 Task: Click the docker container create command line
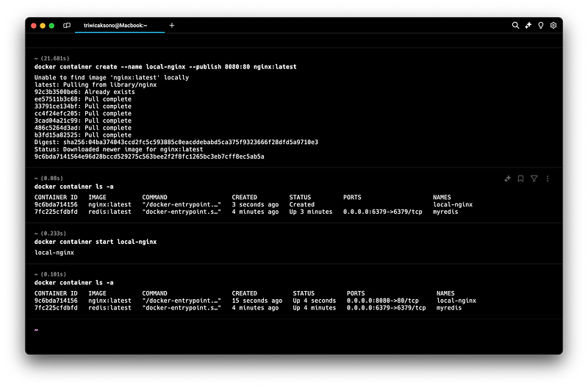[165, 67]
